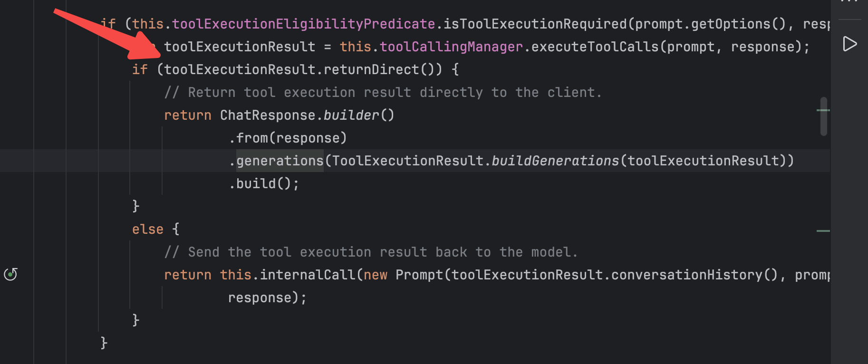Click the buildGenerations static method

pos(555,161)
